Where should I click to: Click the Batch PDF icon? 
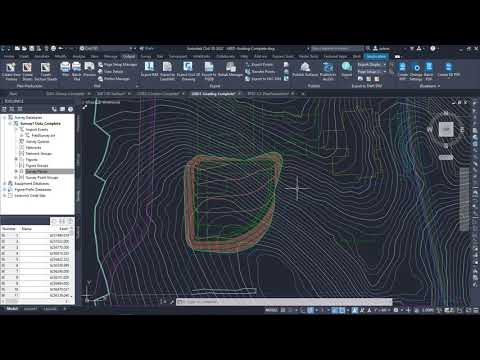coord(429,67)
